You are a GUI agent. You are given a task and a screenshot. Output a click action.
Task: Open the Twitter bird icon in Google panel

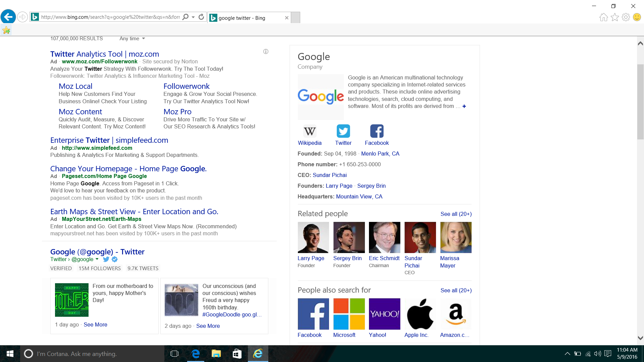[x=343, y=131]
